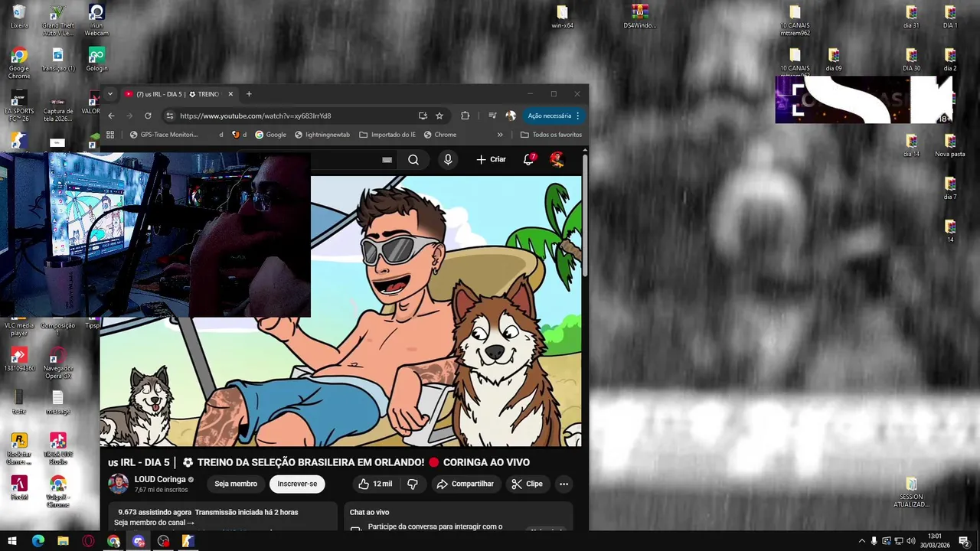Like the video with thumbs-up button

(374, 484)
